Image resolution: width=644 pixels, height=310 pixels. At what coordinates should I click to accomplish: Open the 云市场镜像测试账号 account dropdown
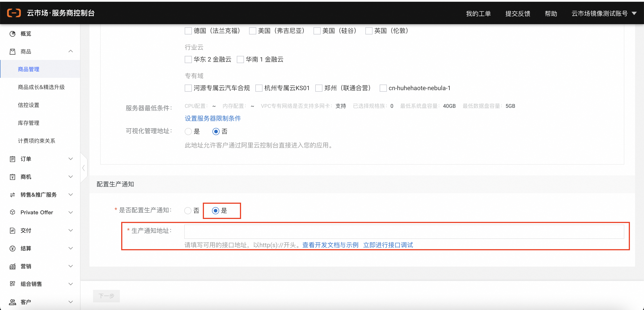point(604,13)
